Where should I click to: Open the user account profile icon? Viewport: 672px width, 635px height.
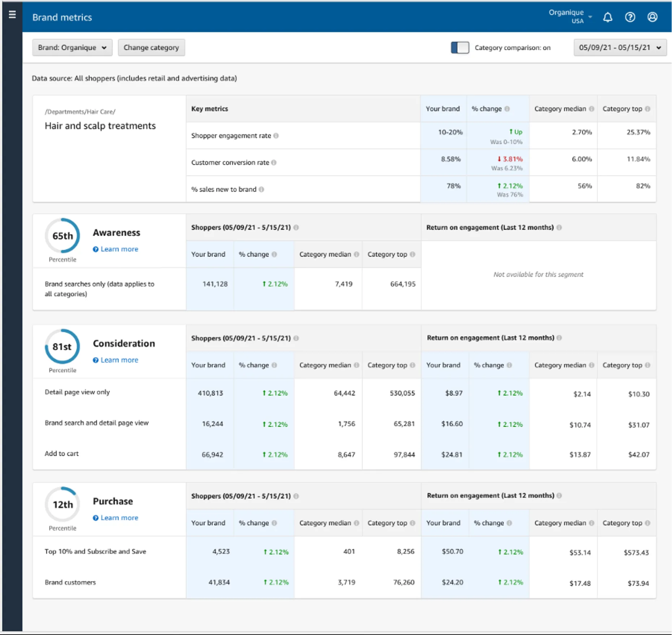coord(652,17)
